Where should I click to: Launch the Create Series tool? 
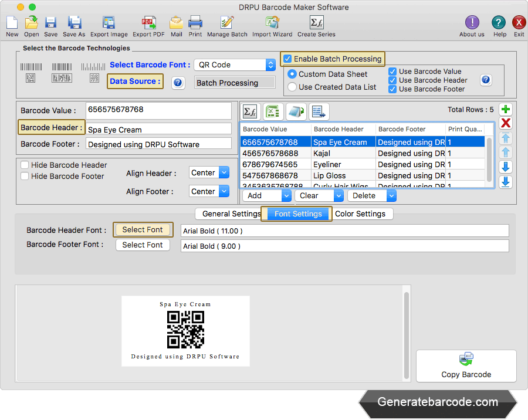(x=316, y=23)
